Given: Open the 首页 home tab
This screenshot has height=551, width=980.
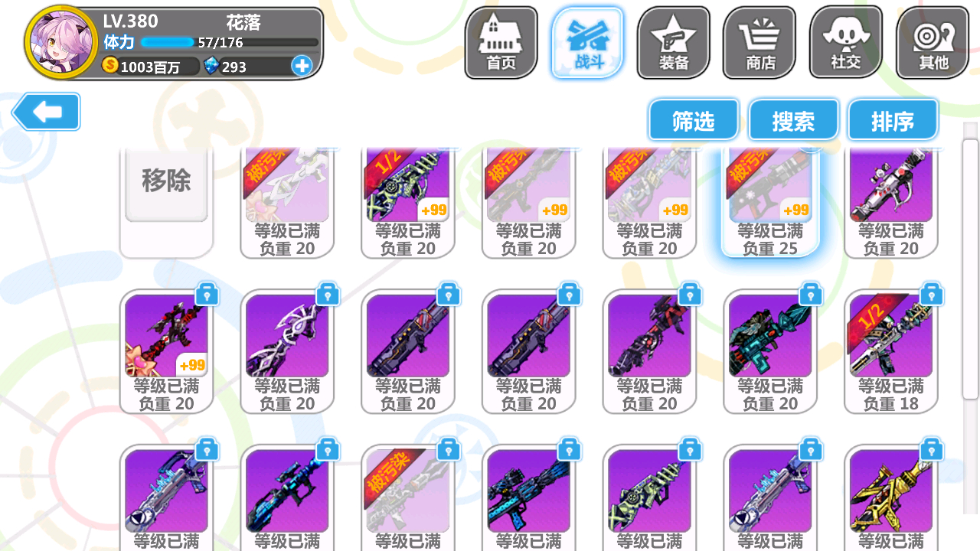Looking at the screenshot, I should coord(501,43).
